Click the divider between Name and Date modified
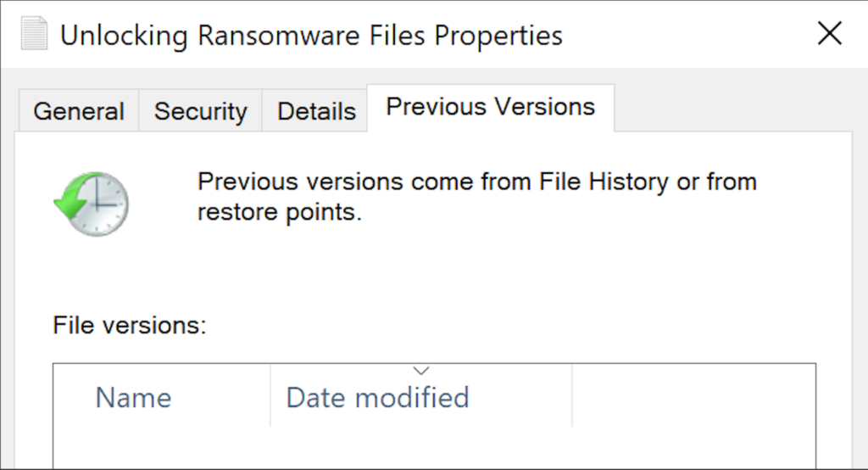This screenshot has height=470, width=868. coord(270,397)
